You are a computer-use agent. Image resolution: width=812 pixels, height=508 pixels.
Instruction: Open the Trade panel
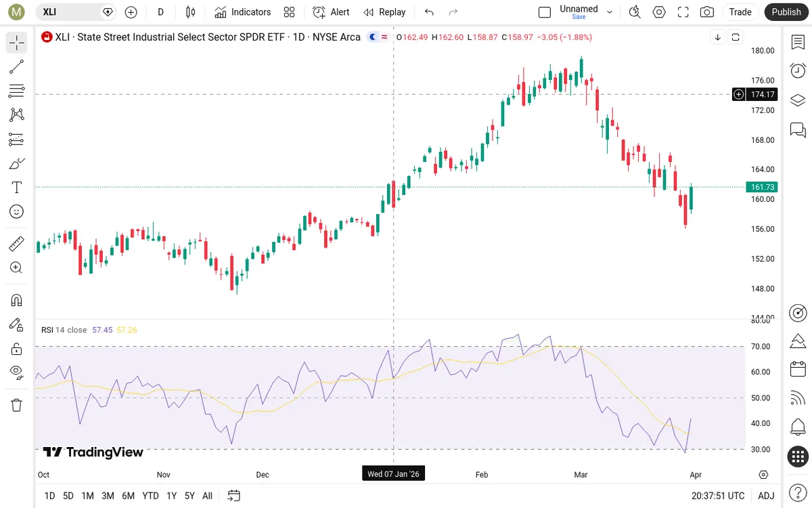(x=740, y=12)
